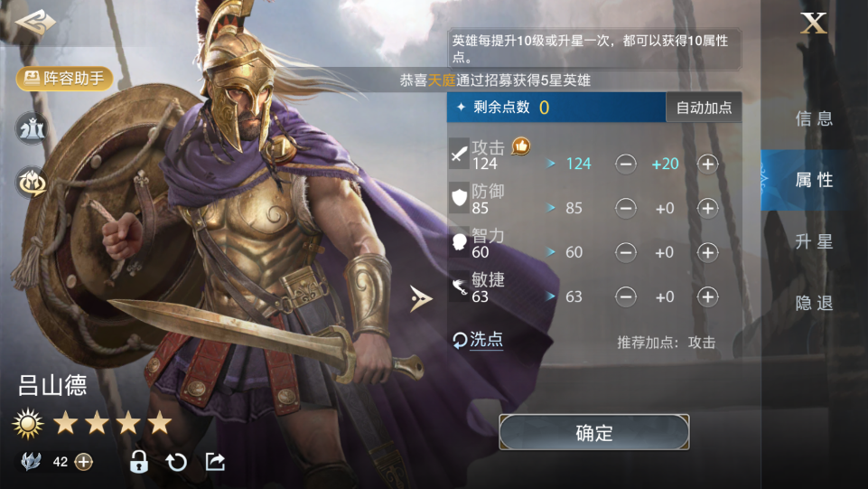Confirm with the 确定 button
Image resolution: width=868 pixels, height=489 pixels.
point(594,432)
